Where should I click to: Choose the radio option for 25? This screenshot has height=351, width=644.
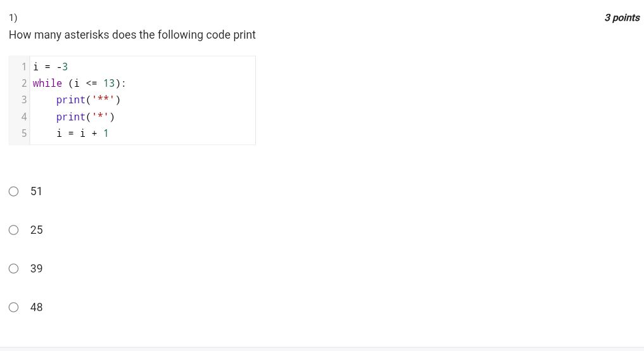point(13,230)
